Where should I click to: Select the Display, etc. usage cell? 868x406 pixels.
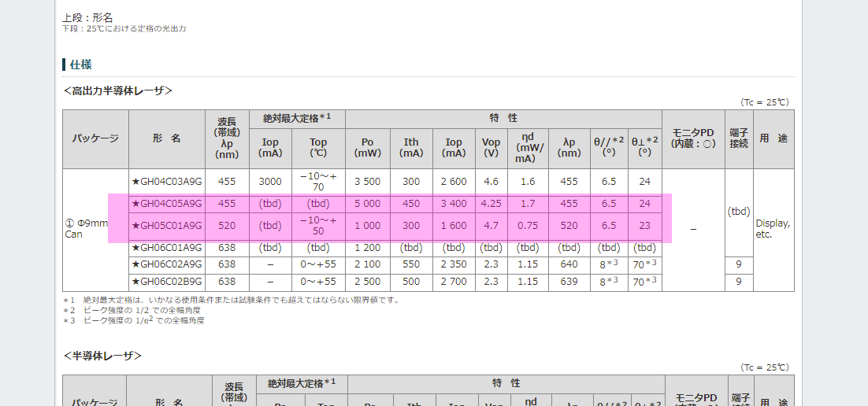click(773, 229)
